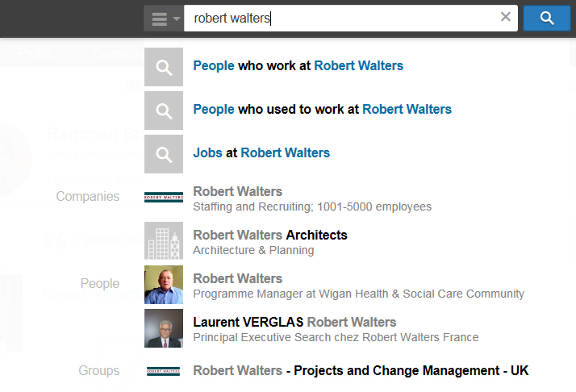Open Laurent VERGLAS Robert Walters result
The height and width of the screenshot is (392, 576).
point(336,329)
